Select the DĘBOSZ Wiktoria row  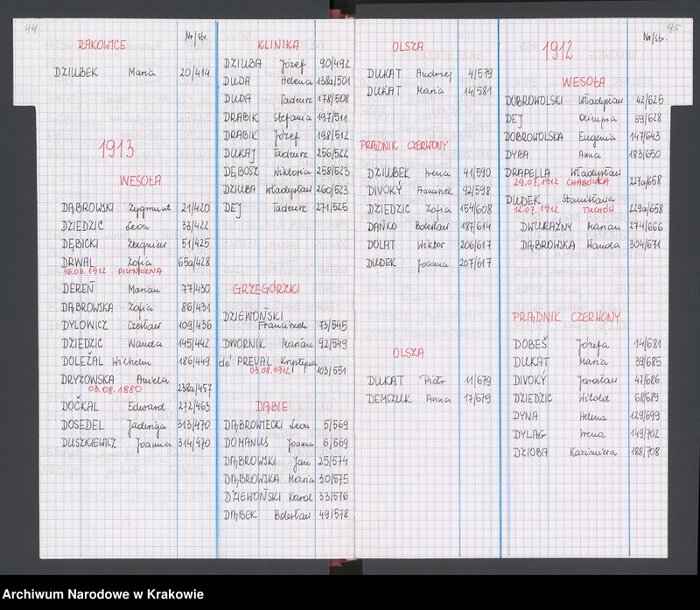tap(287, 172)
